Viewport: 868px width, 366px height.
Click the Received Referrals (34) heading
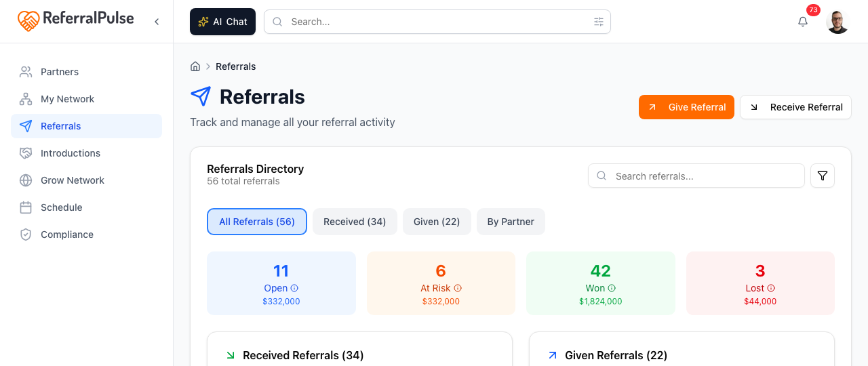(x=303, y=355)
